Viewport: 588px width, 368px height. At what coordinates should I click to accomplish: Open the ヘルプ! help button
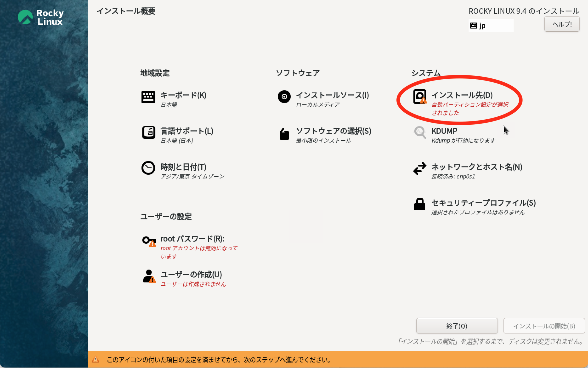point(562,24)
